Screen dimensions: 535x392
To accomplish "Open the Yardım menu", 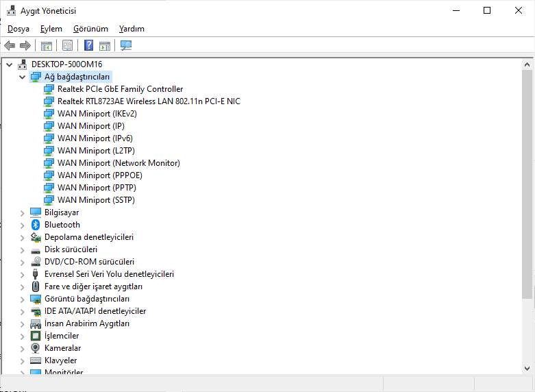I will click(132, 29).
